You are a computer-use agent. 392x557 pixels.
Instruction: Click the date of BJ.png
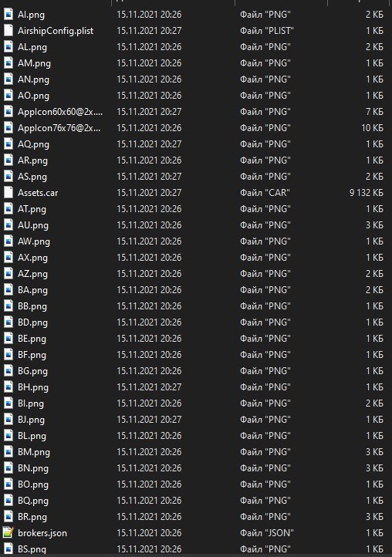149,420
